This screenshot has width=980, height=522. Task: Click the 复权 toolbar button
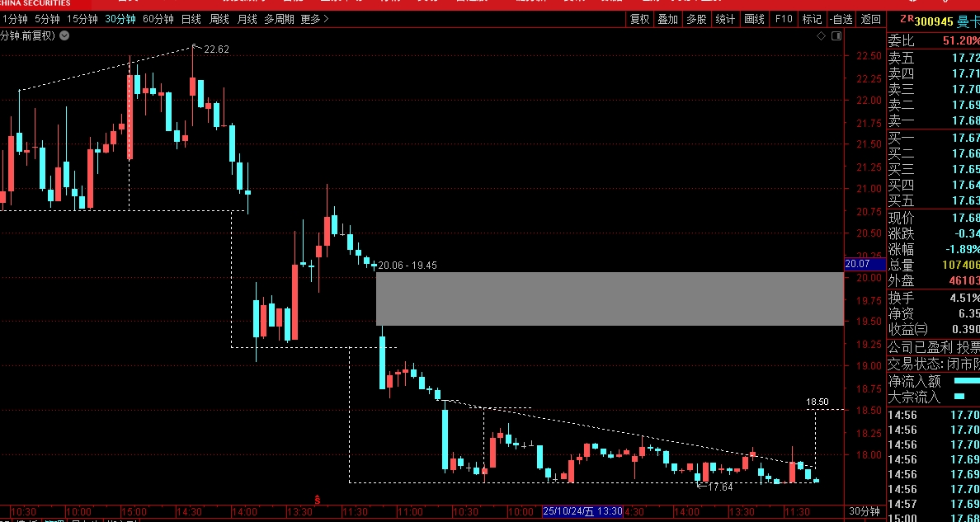[x=639, y=20]
